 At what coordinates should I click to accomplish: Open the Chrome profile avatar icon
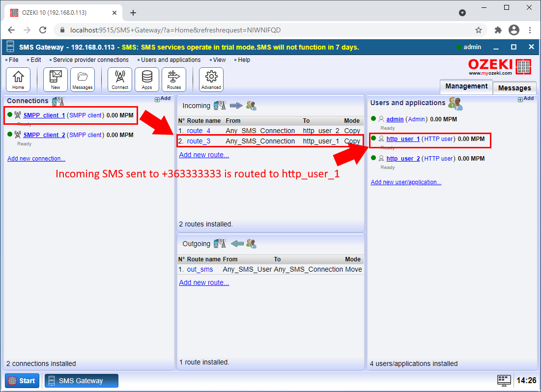click(x=514, y=30)
